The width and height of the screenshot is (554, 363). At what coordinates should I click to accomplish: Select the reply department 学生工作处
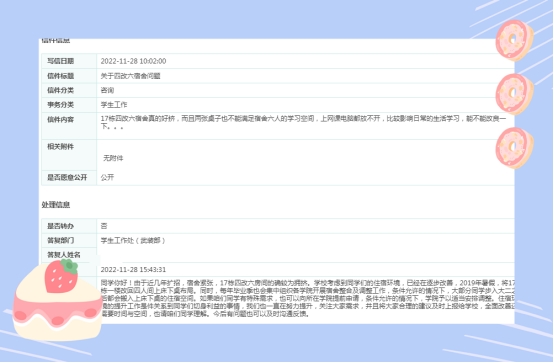pyautogui.click(x=117, y=240)
